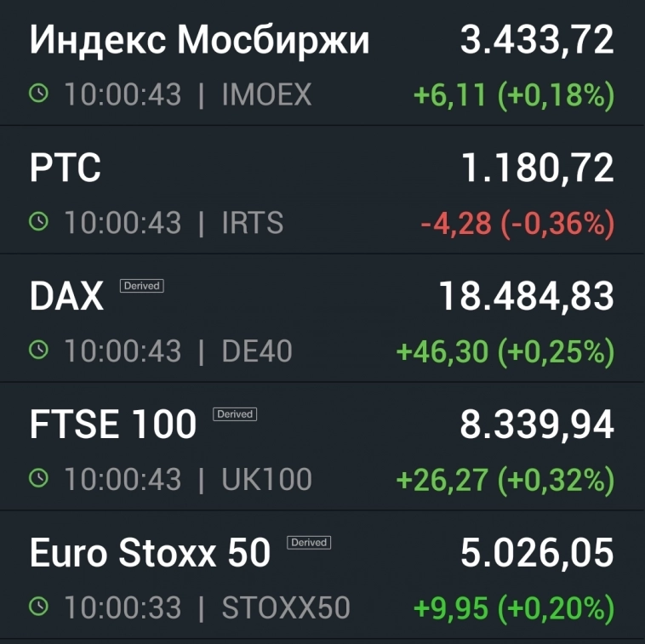Open the FTSE 100 index
Image resolution: width=645 pixels, height=644 pixels.
[113, 425]
